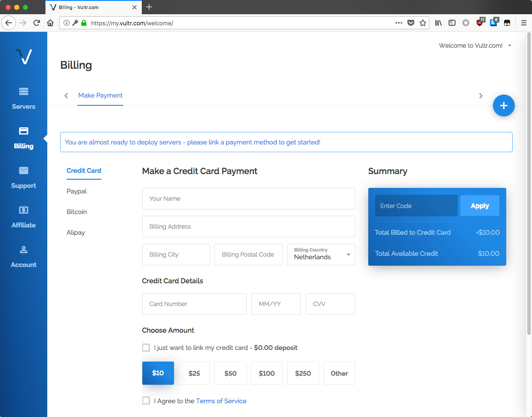Open the Affiliate sidebar icon

coord(24,210)
